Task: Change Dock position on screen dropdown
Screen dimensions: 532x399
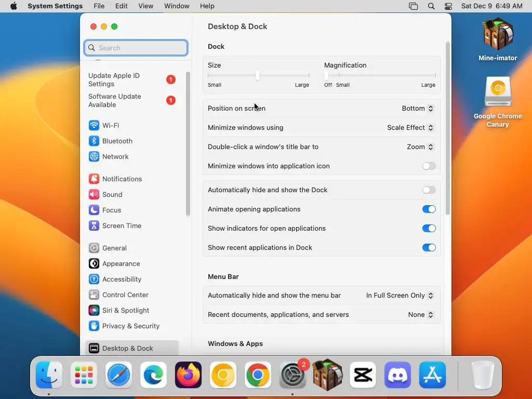Action: [x=418, y=108]
